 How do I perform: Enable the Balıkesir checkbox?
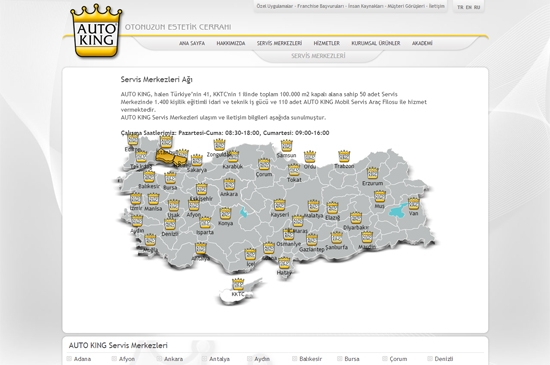click(295, 358)
